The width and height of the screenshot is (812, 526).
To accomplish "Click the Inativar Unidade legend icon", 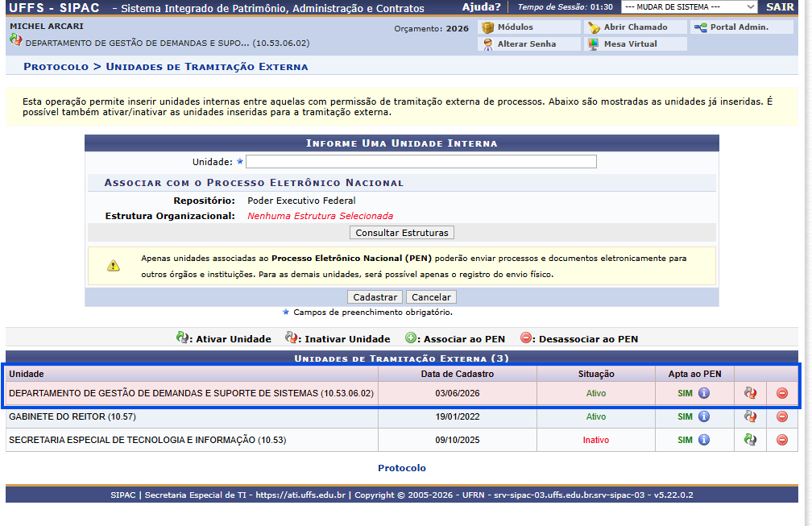I will [x=291, y=338].
